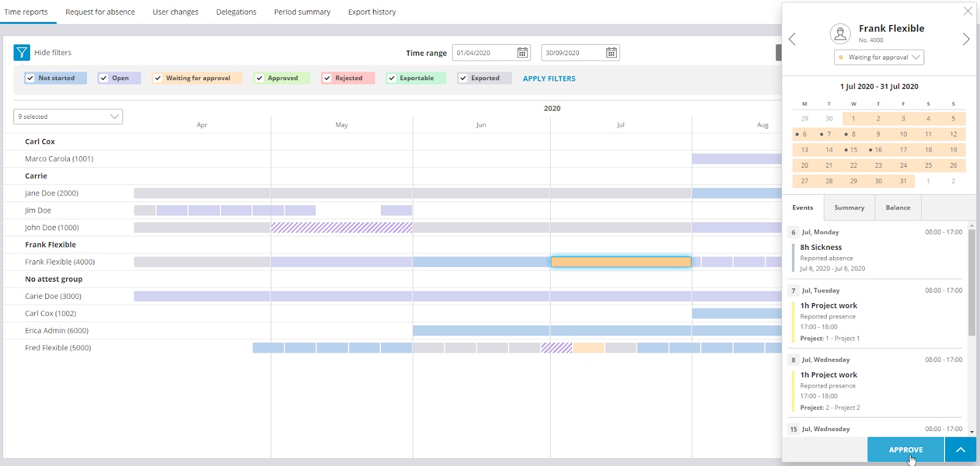Click the 15 Jul, Wednesday event header
The width and height of the screenshot is (980, 466).
(875, 429)
